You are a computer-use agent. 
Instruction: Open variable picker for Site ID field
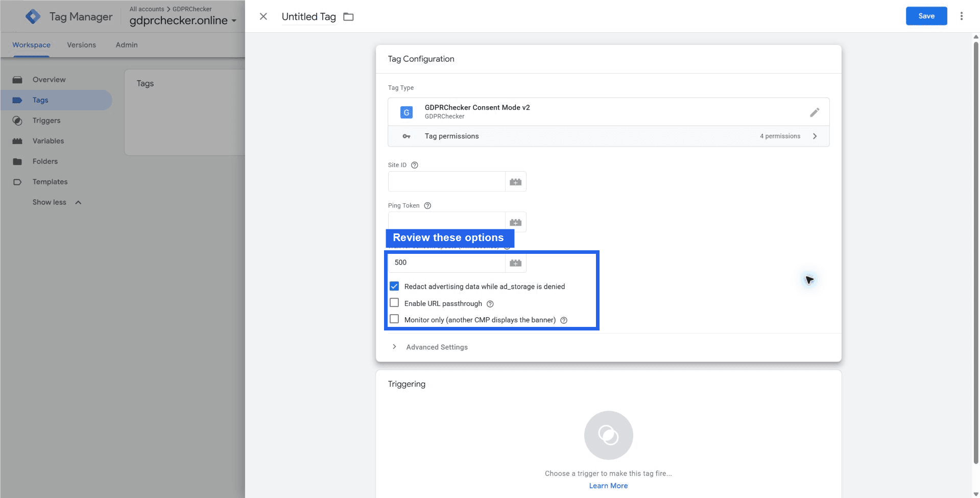pos(516,182)
